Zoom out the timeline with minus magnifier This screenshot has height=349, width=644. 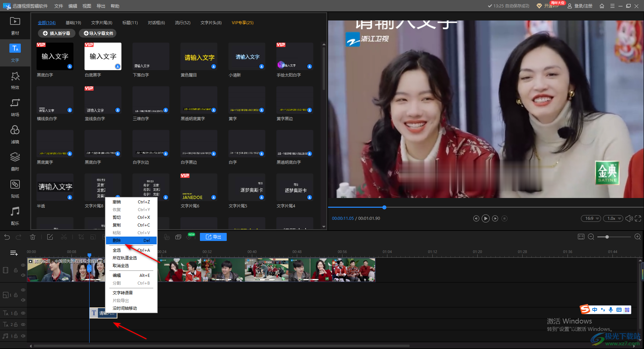(591, 237)
